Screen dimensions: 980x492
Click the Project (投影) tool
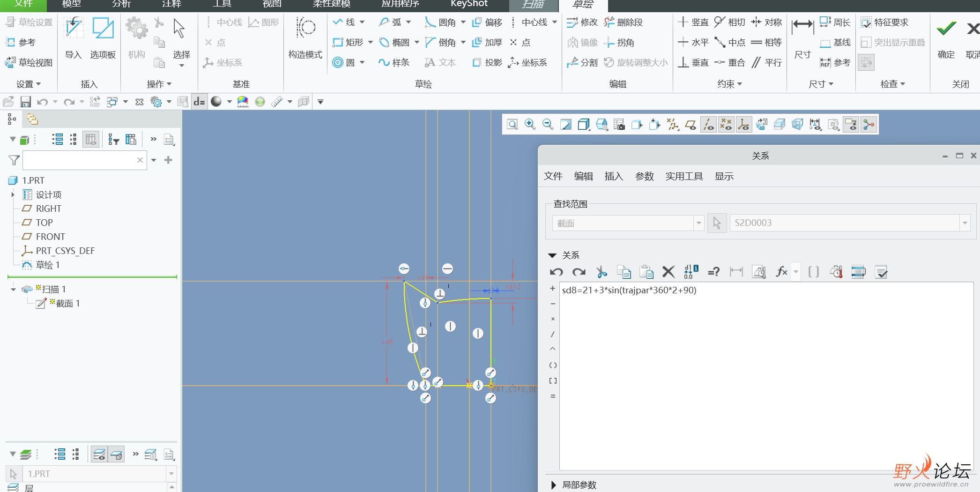(x=487, y=62)
